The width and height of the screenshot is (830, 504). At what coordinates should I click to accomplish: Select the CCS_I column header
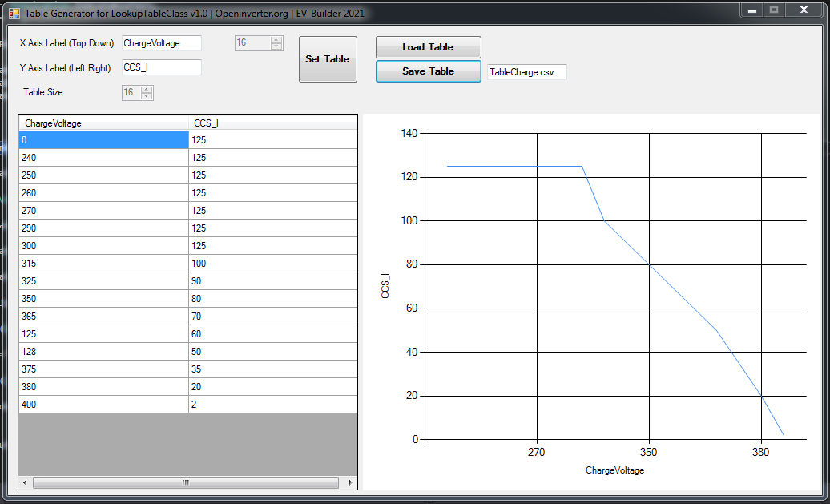tap(272, 123)
